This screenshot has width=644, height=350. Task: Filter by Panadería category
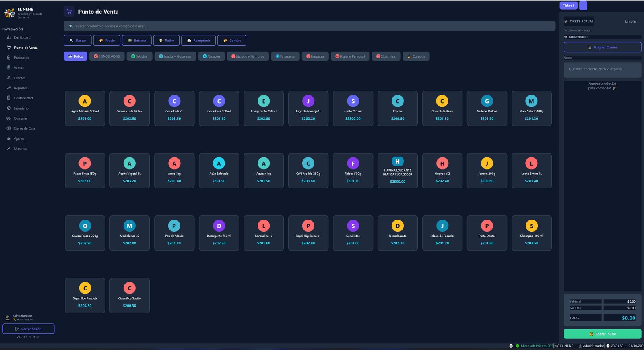(x=285, y=56)
